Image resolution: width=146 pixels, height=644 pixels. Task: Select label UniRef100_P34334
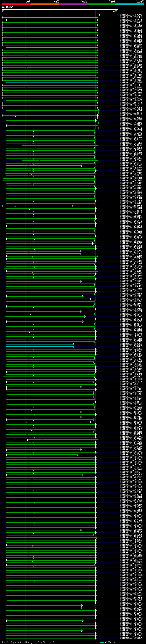[x=131, y=211]
